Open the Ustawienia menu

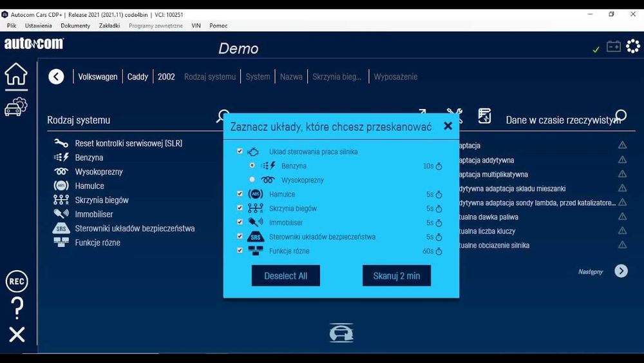[38, 26]
